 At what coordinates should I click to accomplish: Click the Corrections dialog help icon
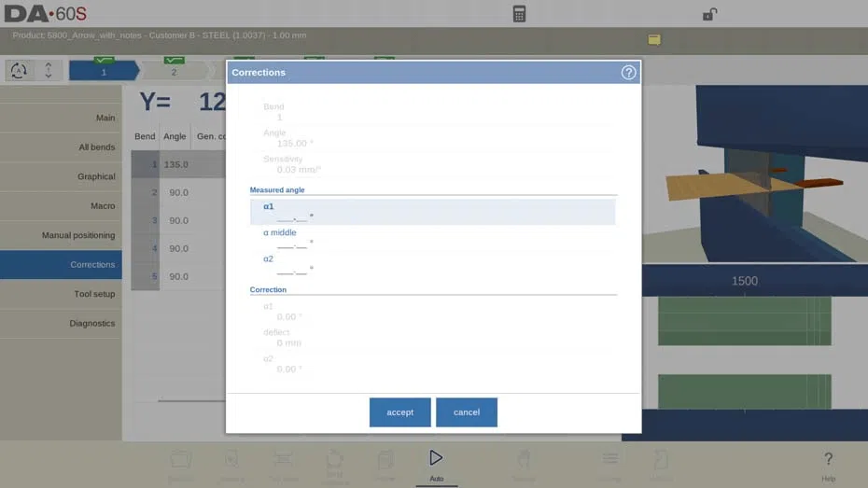tap(628, 73)
